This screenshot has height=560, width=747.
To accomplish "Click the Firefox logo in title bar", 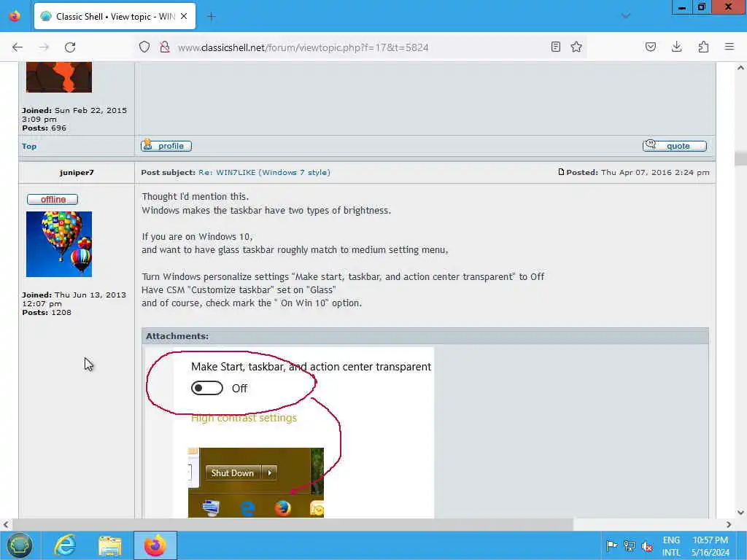I will 15,16.
